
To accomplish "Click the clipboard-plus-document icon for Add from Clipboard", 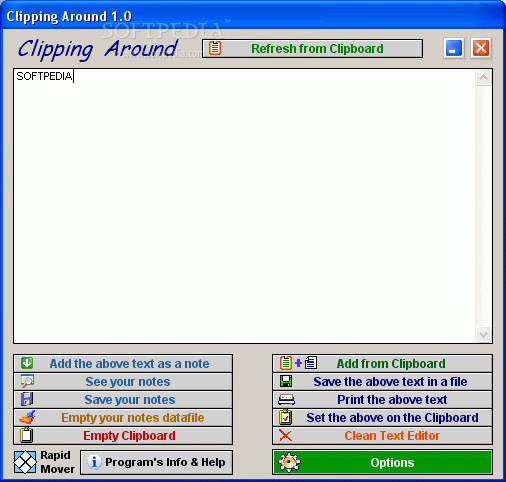I will click(298, 363).
